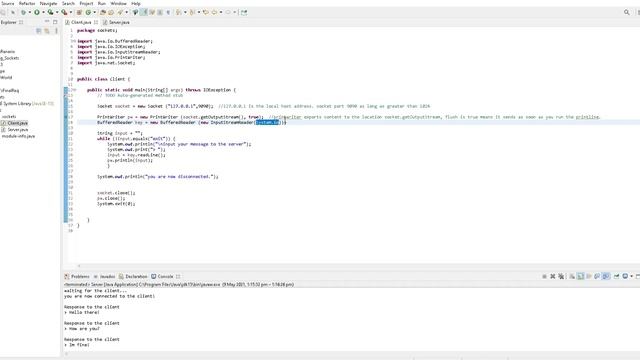Open the Problems view tab
Image resolution: width=640 pixels, height=360 pixels.
point(77,276)
